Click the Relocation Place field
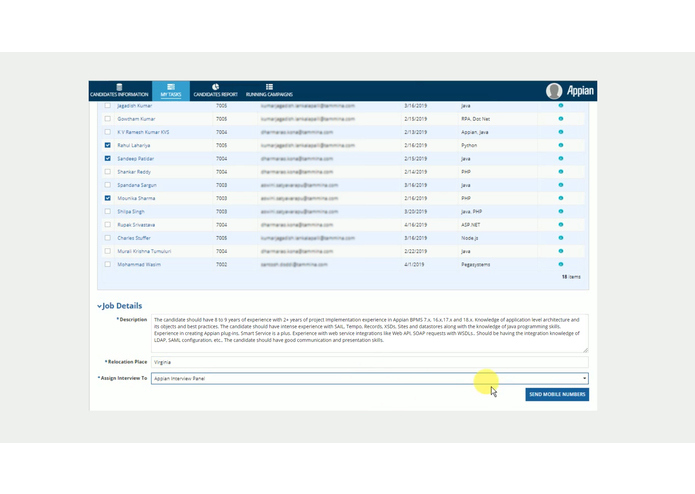The width and height of the screenshot is (695, 494). point(370,362)
